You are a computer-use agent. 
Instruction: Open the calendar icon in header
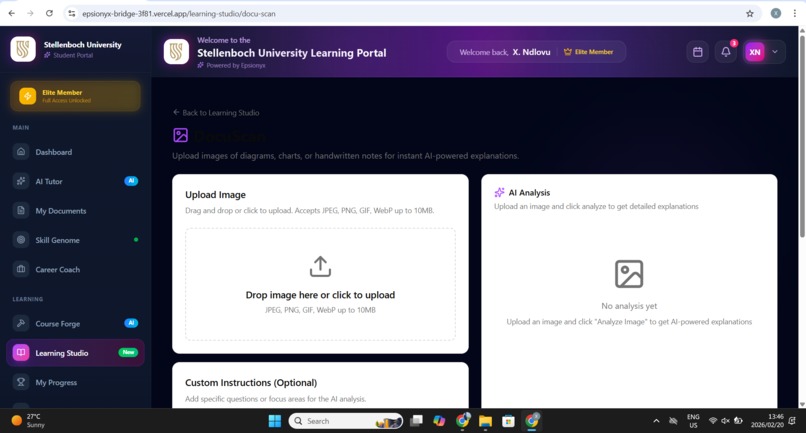698,52
